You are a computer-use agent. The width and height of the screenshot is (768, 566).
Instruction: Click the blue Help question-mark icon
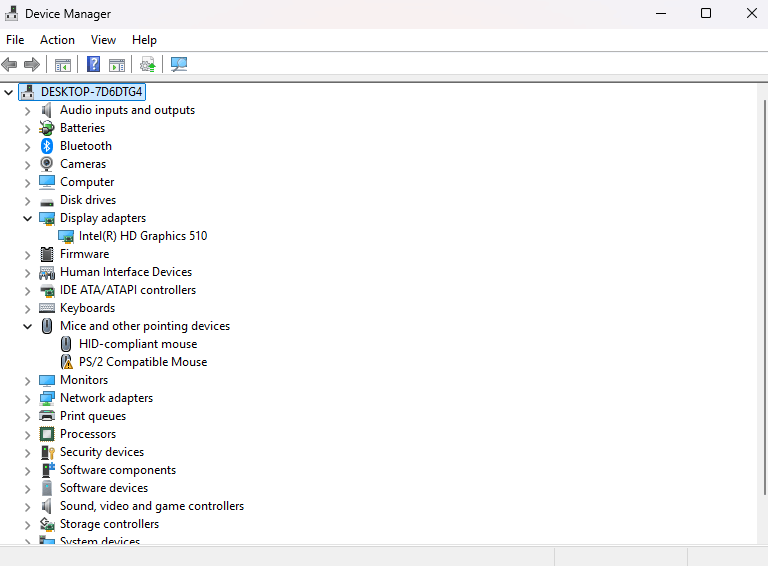coord(93,64)
